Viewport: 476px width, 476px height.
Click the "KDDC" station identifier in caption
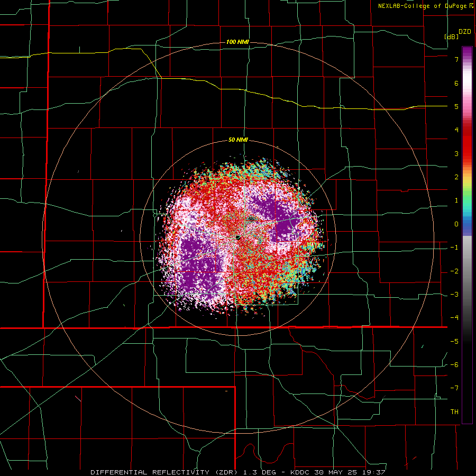pos(299,472)
